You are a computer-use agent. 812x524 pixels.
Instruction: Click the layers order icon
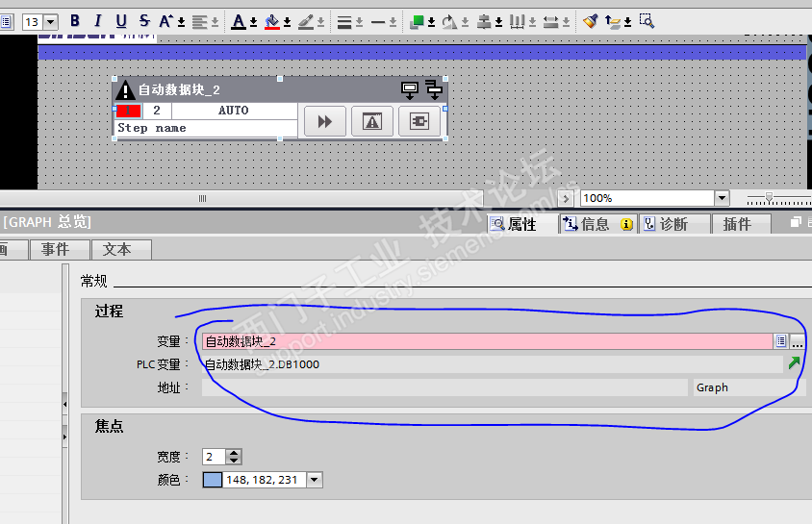(613, 22)
